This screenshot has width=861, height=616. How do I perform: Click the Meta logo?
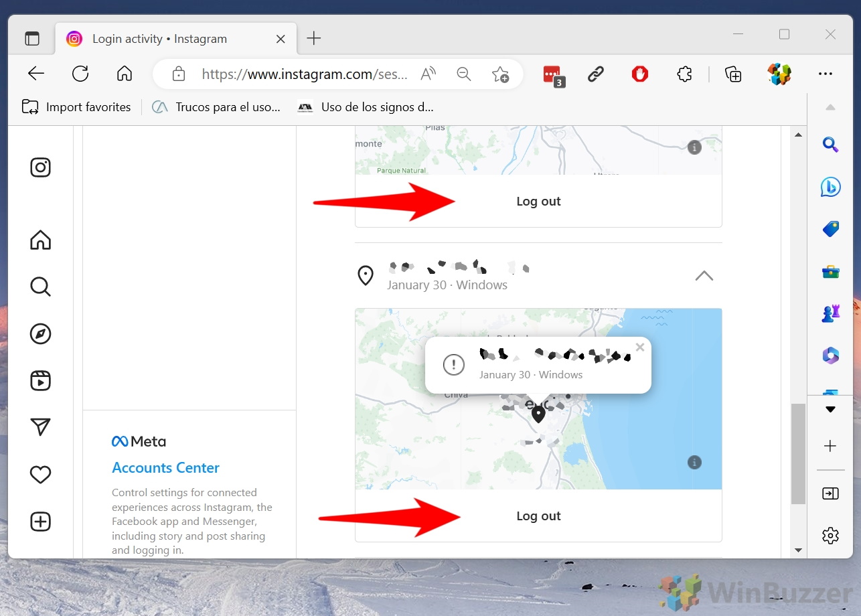tap(139, 441)
